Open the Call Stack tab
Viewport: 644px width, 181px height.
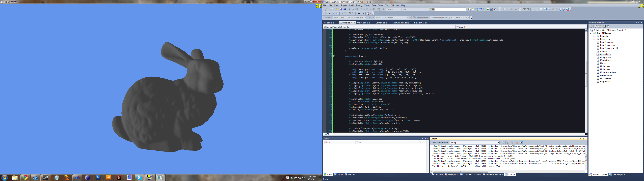[x=437, y=174]
